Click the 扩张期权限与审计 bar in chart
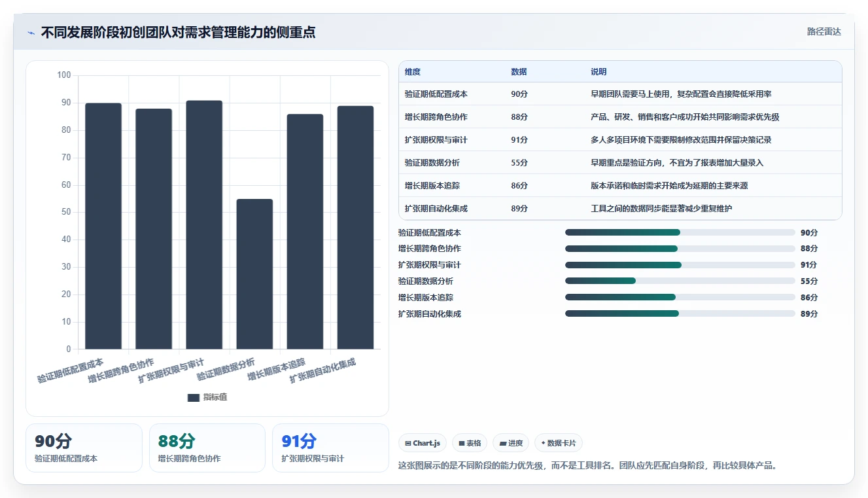Viewport: 868px width, 498px height. [204, 224]
